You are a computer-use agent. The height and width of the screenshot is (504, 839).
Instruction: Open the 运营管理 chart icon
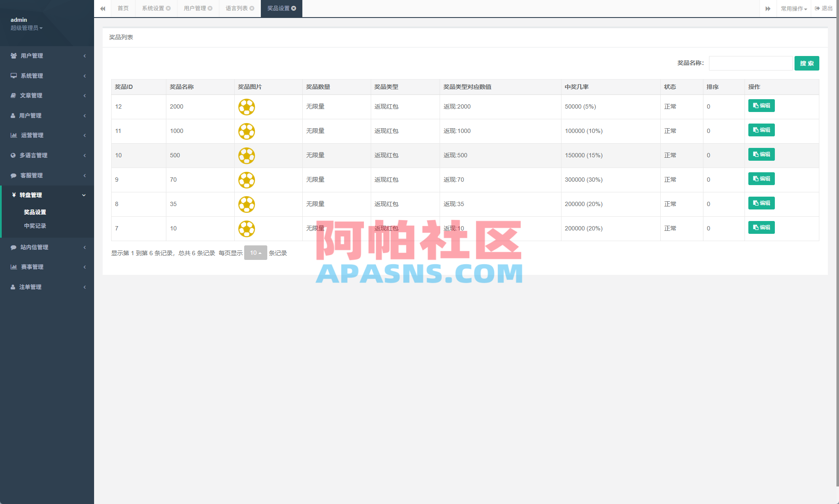[13, 135]
